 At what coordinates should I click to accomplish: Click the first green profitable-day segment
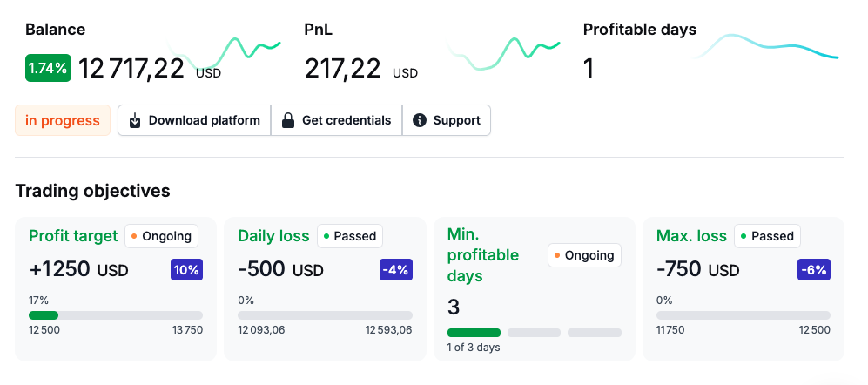[x=474, y=333]
